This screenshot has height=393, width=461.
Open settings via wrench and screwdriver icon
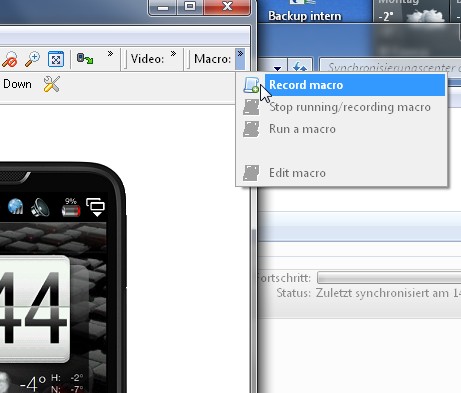pyautogui.click(x=52, y=84)
